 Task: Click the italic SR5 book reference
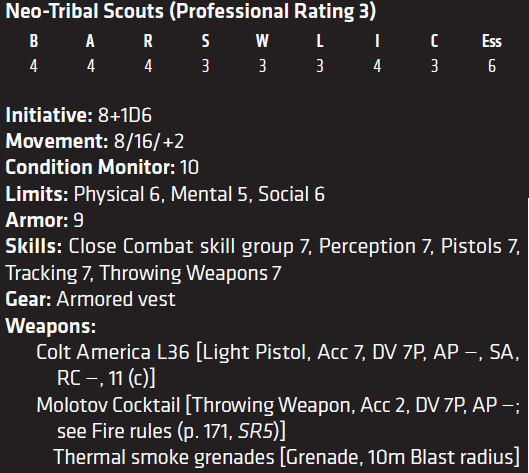click(x=255, y=432)
